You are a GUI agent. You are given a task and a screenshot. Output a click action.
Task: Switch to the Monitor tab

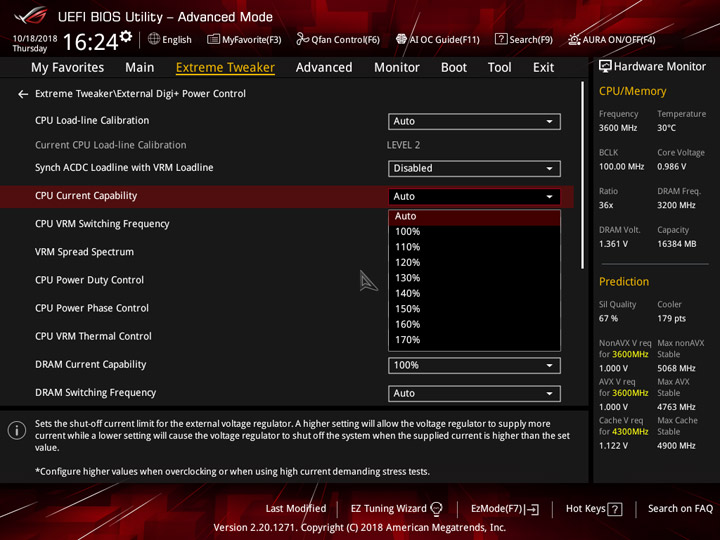pyautogui.click(x=397, y=68)
